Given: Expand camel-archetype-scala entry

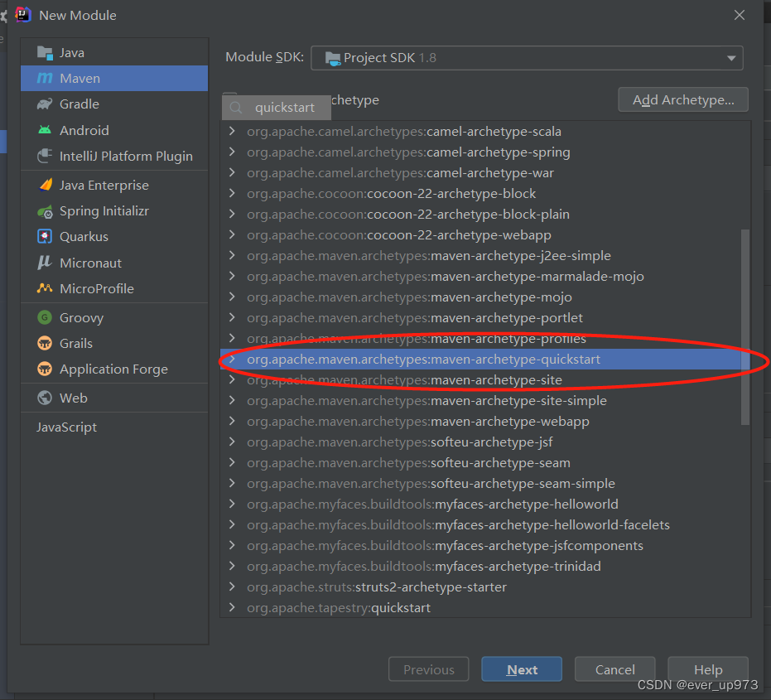Looking at the screenshot, I should [232, 131].
